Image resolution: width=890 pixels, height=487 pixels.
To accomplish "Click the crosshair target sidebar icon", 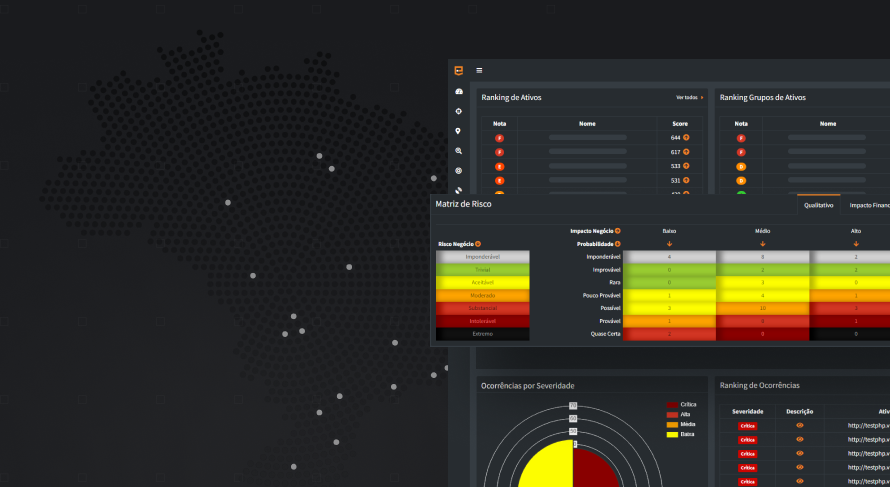I will pos(459,111).
